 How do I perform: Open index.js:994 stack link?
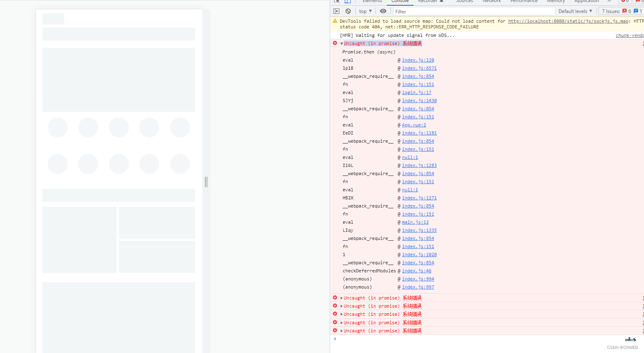(x=418, y=279)
